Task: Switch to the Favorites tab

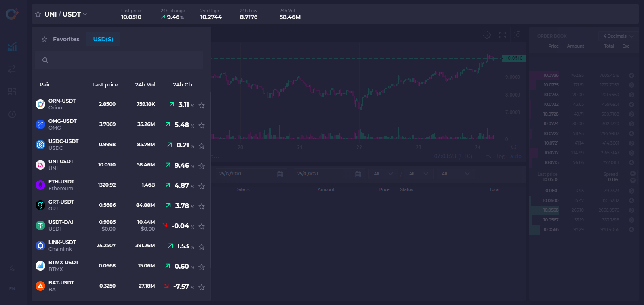Action: coord(61,39)
